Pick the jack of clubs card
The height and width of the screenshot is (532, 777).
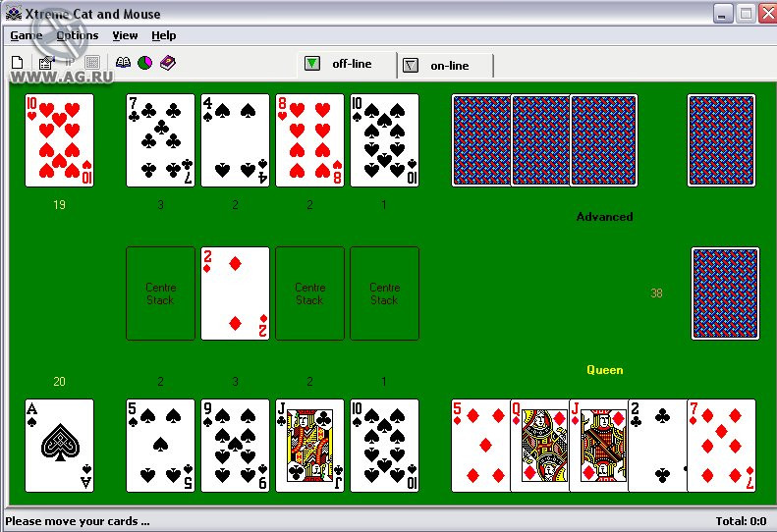click(309, 446)
